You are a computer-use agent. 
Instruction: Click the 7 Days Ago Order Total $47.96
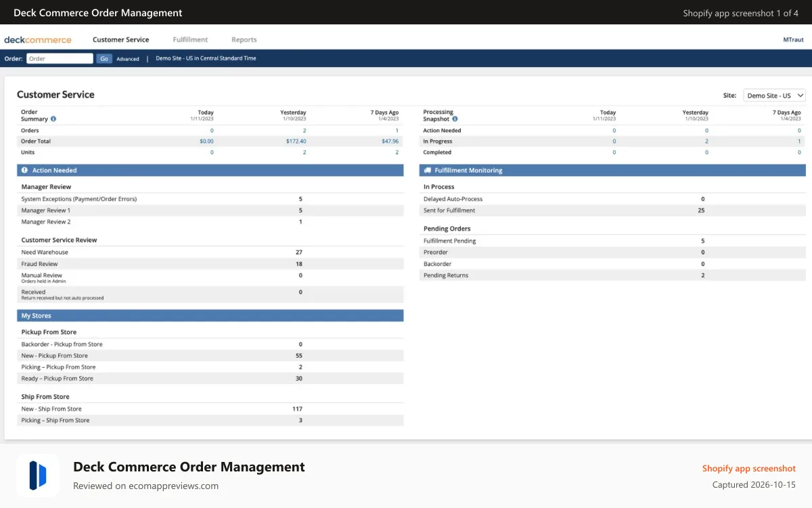(390, 142)
